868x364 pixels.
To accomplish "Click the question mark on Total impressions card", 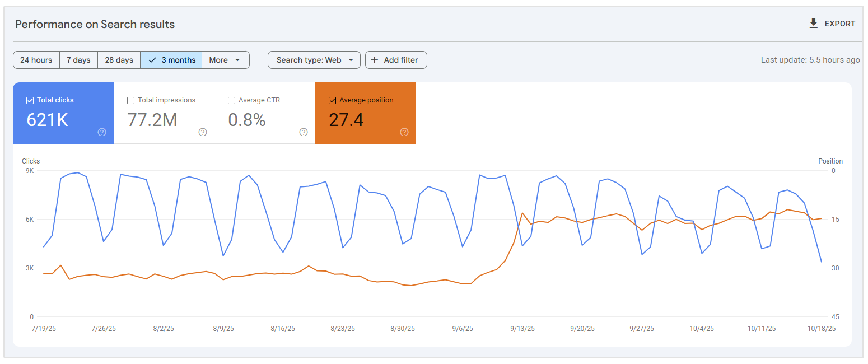I will (203, 132).
